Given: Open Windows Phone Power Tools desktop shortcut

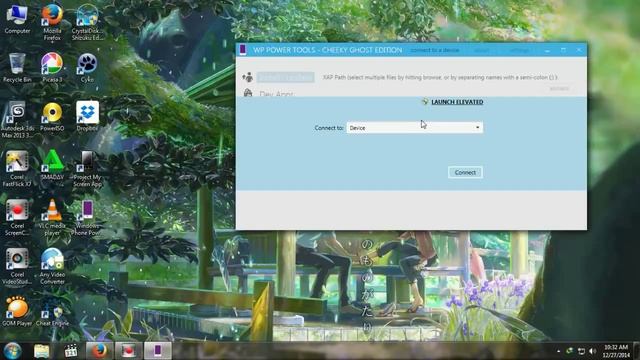Looking at the screenshot, I should pos(87,218).
